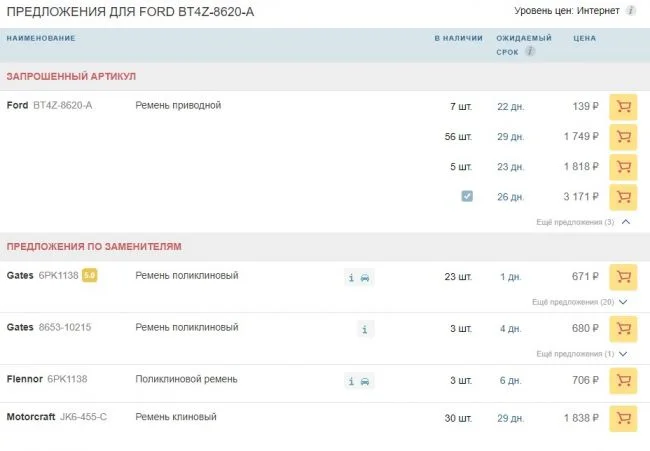Add the 1 749 ₽ offer to cart
The height and width of the screenshot is (451, 650).
623,137
